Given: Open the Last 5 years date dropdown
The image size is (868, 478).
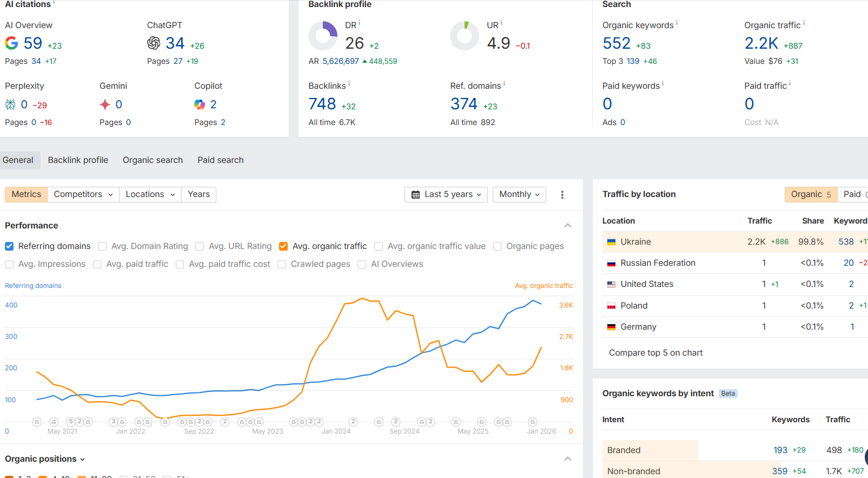Looking at the screenshot, I should click(446, 195).
